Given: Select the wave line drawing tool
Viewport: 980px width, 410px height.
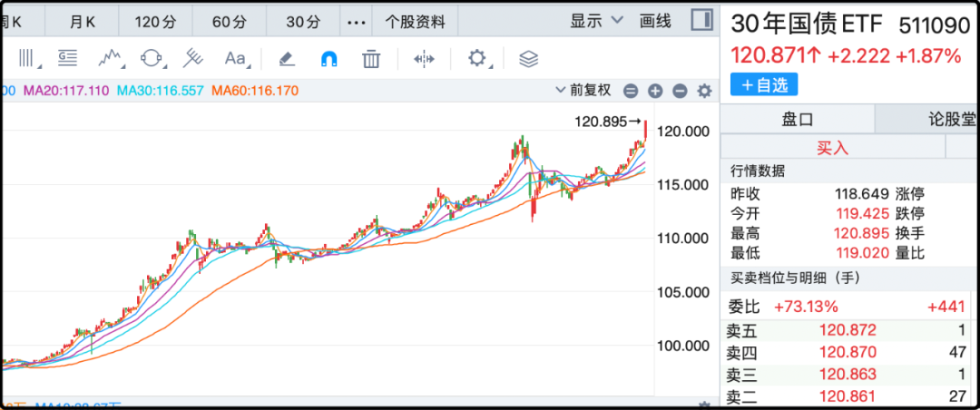Looking at the screenshot, I should coord(112,59).
